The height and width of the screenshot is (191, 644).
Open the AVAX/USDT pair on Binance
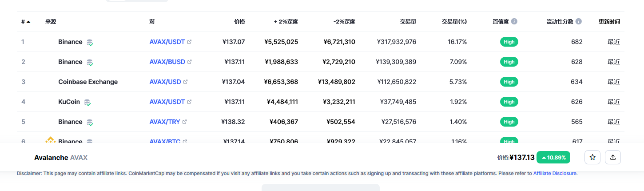pyautogui.click(x=167, y=42)
